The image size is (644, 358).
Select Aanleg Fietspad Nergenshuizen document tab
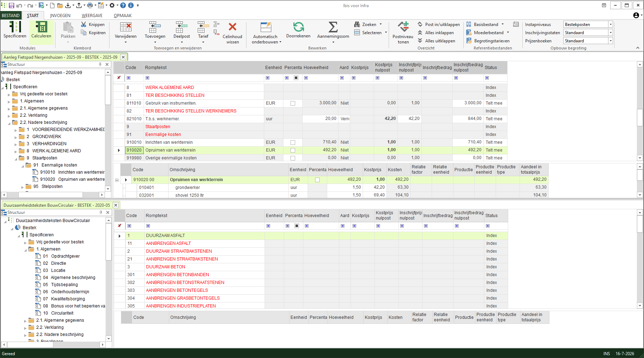tap(60, 57)
